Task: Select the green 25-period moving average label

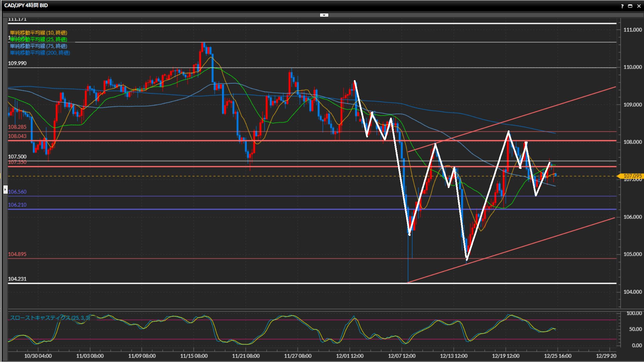Action: click(39, 39)
